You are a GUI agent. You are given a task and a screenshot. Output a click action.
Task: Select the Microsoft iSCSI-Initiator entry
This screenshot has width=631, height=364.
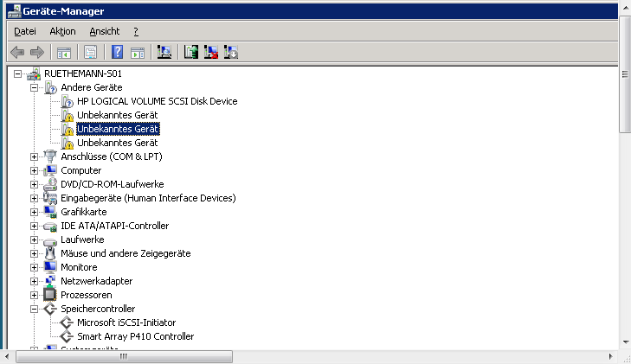pos(126,323)
